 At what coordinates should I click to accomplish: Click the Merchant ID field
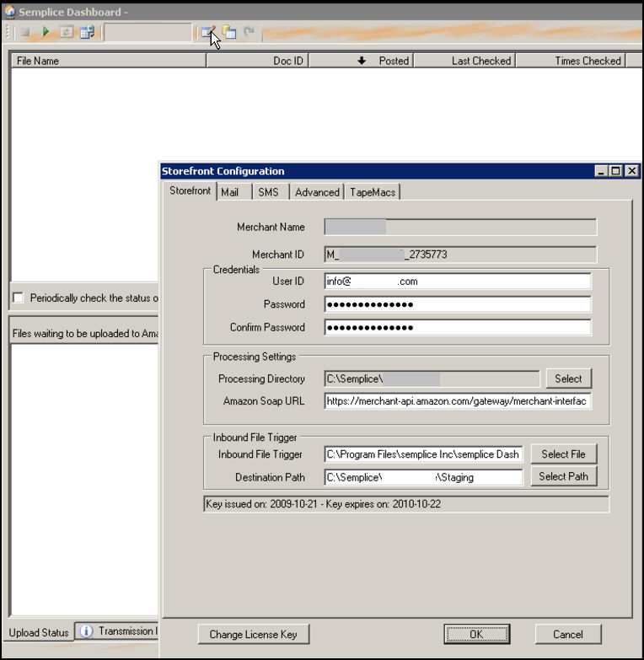coord(460,255)
